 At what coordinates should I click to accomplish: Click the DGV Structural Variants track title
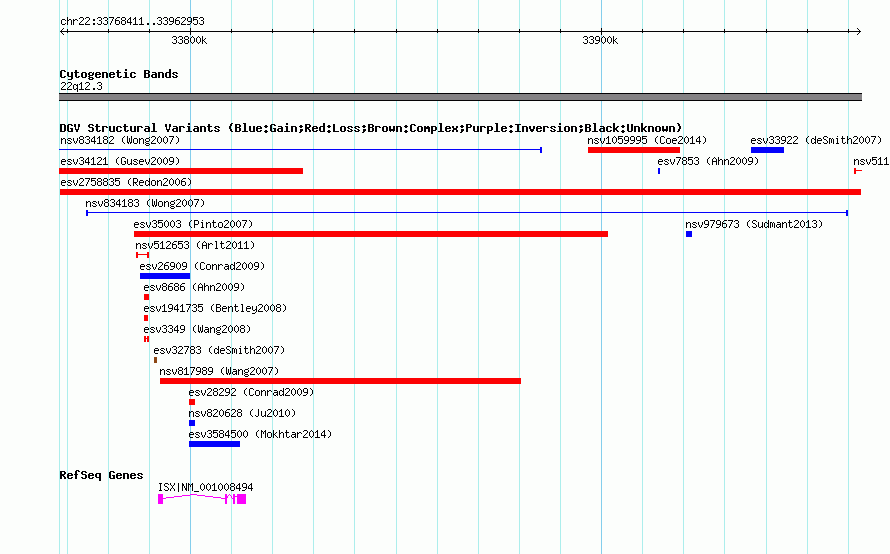[x=371, y=128]
